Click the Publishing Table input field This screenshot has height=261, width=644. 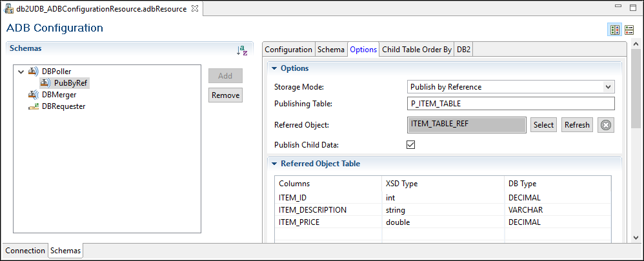(x=510, y=104)
